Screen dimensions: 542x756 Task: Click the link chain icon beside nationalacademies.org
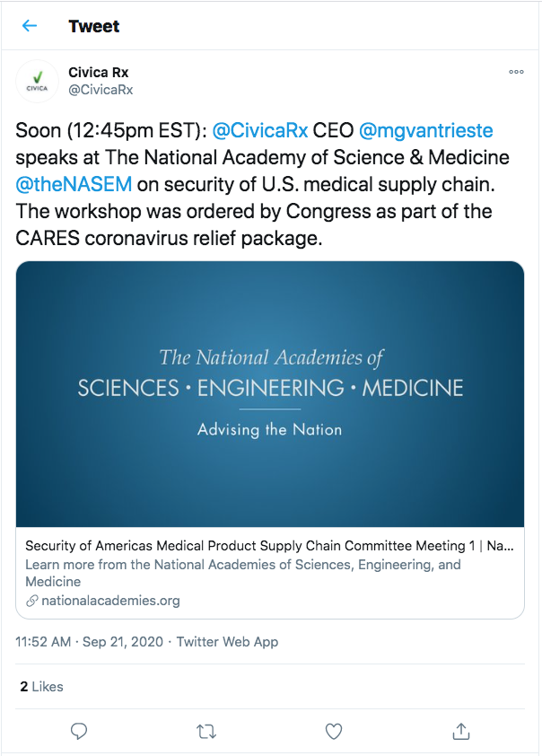(x=32, y=601)
